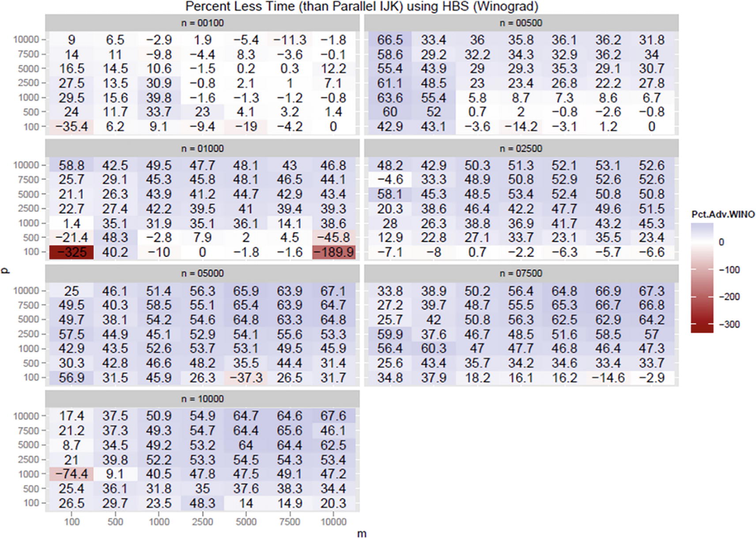
Task: Click the cell value '29.7'
Action: (115, 503)
